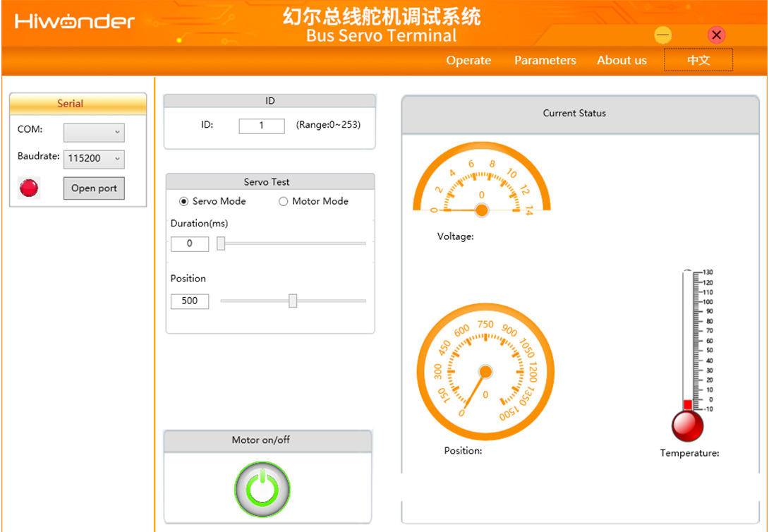The image size is (769, 532).
Task: Minimize the window with the yellow button
Action: pyautogui.click(x=662, y=35)
